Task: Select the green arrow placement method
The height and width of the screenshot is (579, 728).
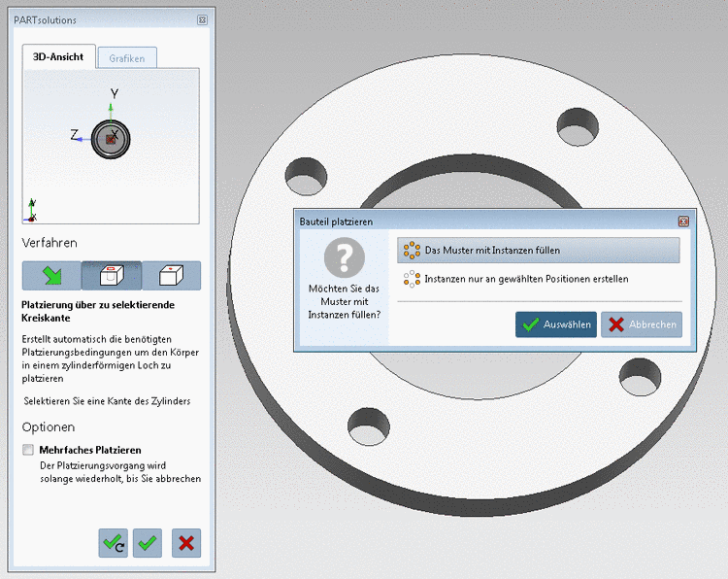Action: click(x=51, y=276)
